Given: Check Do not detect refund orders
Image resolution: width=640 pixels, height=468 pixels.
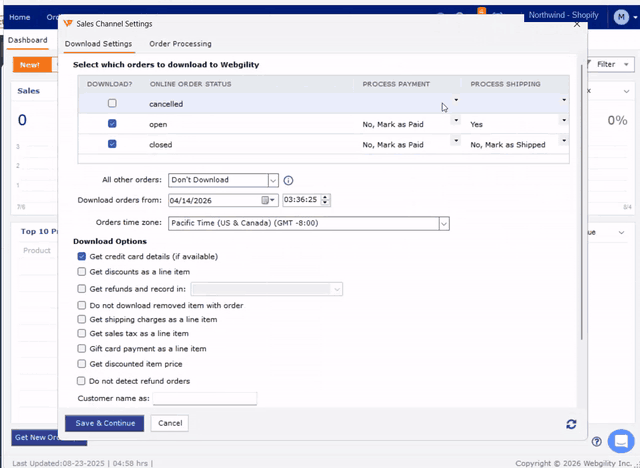Looking at the screenshot, I should point(81,381).
